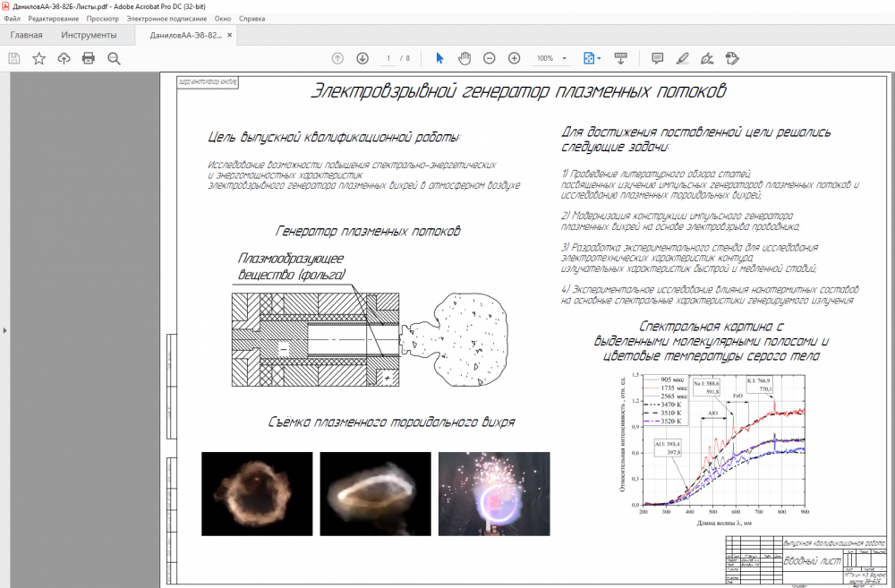Go to next page arrow
Image resolution: width=895 pixels, height=588 pixels.
[362, 58]
